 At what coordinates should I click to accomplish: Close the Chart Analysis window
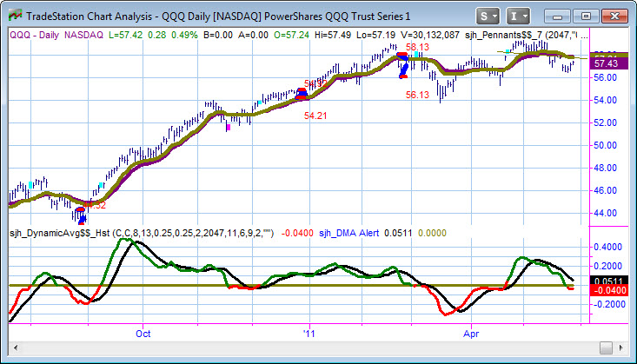coord(614,17)
